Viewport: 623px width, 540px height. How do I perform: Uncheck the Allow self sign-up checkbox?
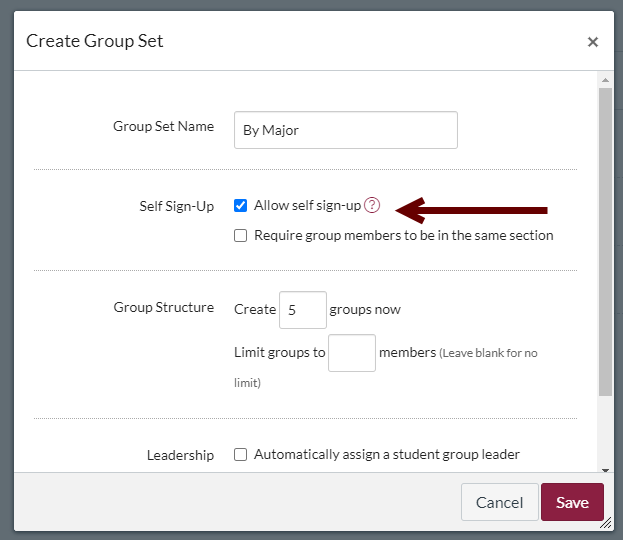click(240, 205)
